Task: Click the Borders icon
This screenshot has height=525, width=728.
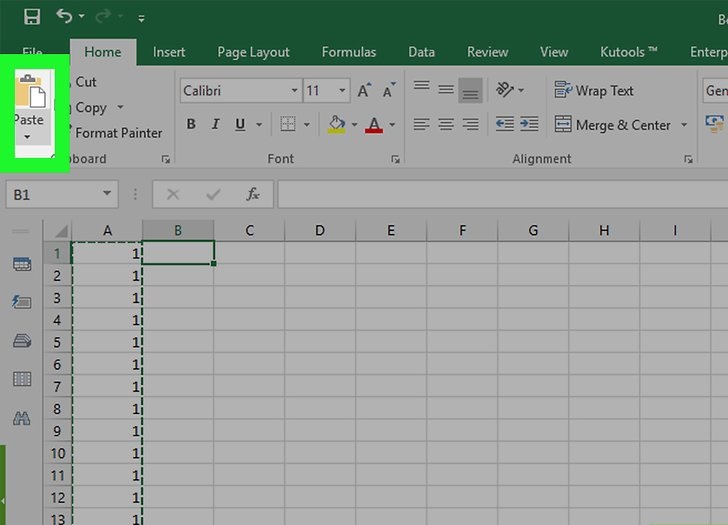Action: (x=288, y=124)
